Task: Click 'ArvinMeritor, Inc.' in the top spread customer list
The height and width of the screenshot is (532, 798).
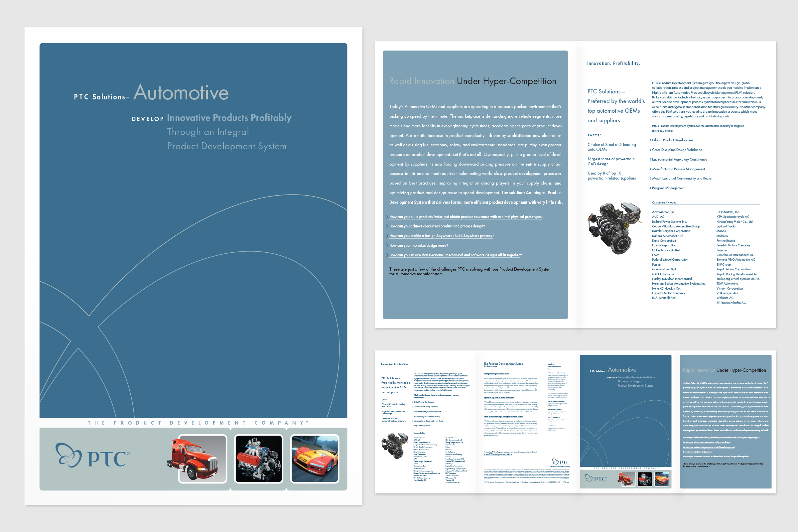Action: tap(663, 212)
